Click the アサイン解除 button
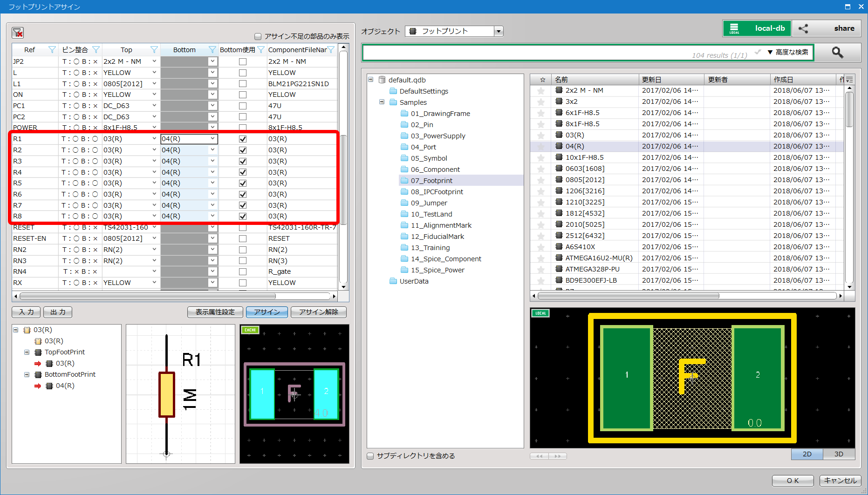Screen dimensions: 868x495 coord(319,312)
